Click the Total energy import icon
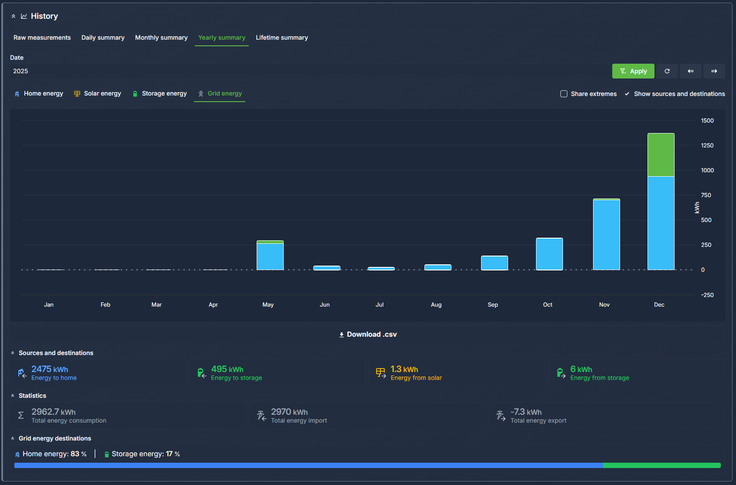Viewport: 736px width, 485px height. (261, 415)
